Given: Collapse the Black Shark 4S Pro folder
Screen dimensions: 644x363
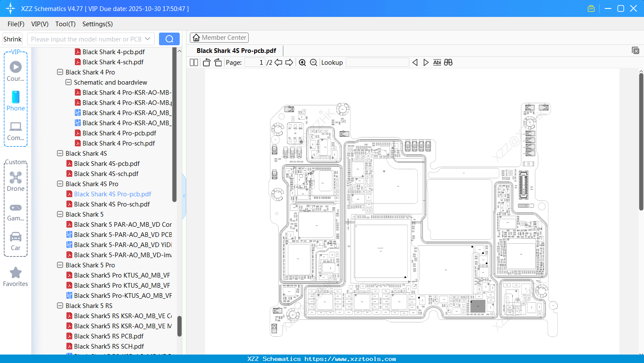Looking at the screenshot, I should [x=60, y=184].
